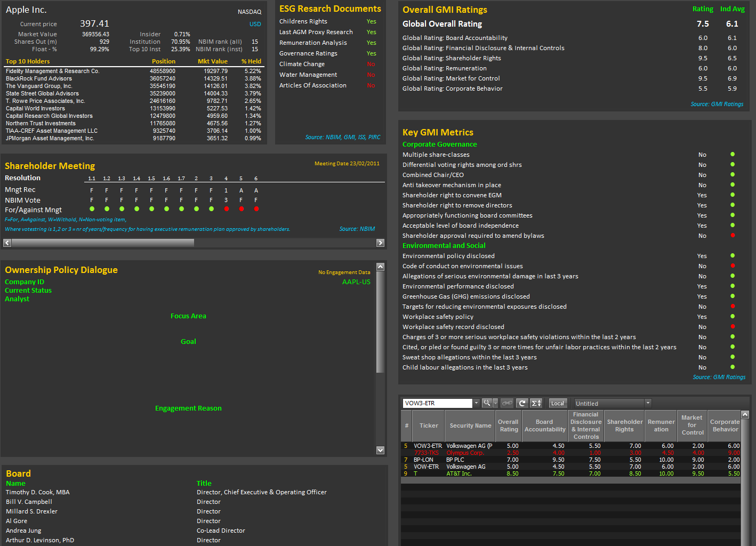The image size is (756, 546).
Task: Click the search magnifier icon in watchlist toolbar
Action: (486, 403)
